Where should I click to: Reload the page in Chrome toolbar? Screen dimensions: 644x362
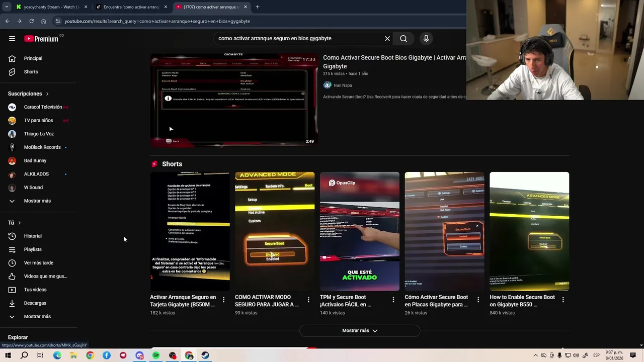pyautogui.click(x=31, y=21)
